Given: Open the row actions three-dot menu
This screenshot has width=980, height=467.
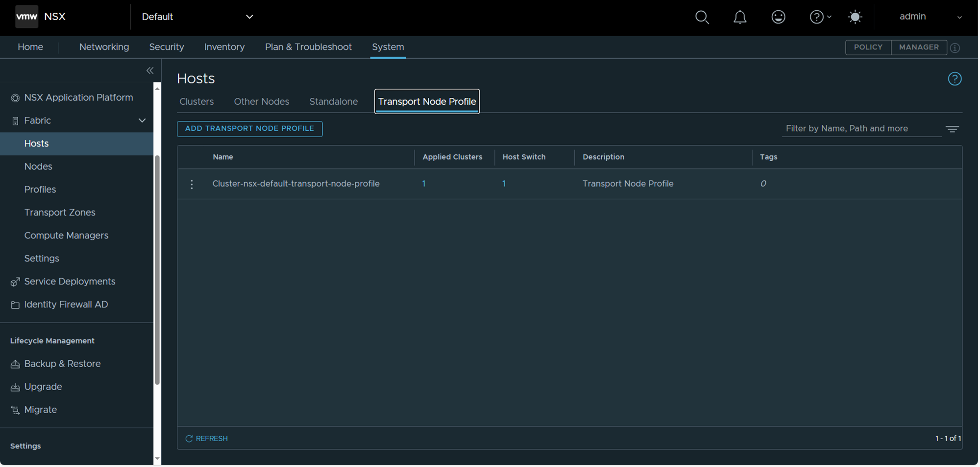Looking at the screenshot, I should click(x=192, y=184).
